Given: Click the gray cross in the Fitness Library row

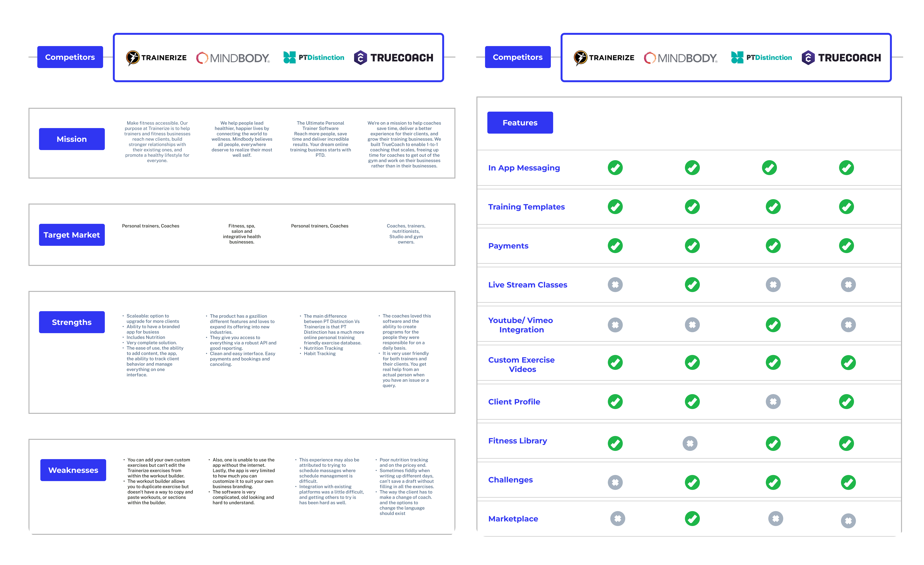Looking at the screenshot, I should coord(690,444).
